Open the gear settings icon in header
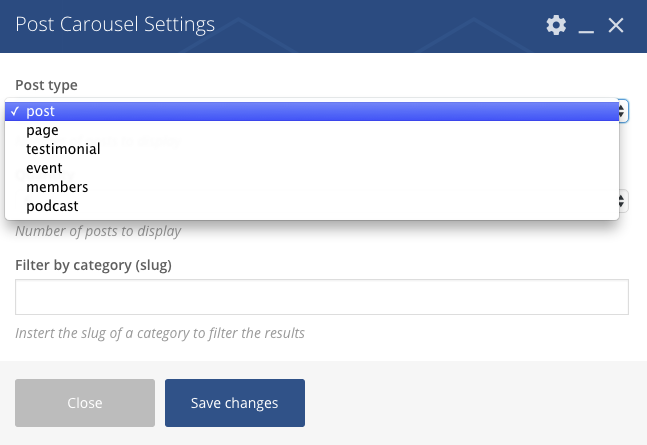 point(556,25)
